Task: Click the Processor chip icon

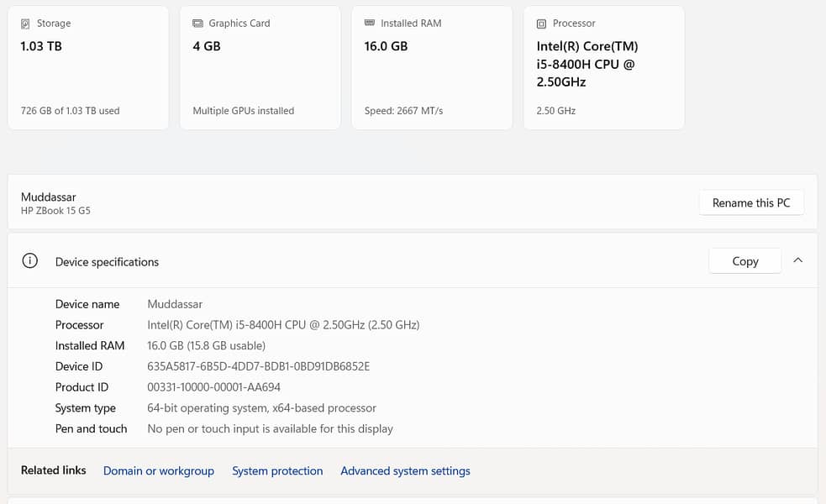Action: coord(541,24)
